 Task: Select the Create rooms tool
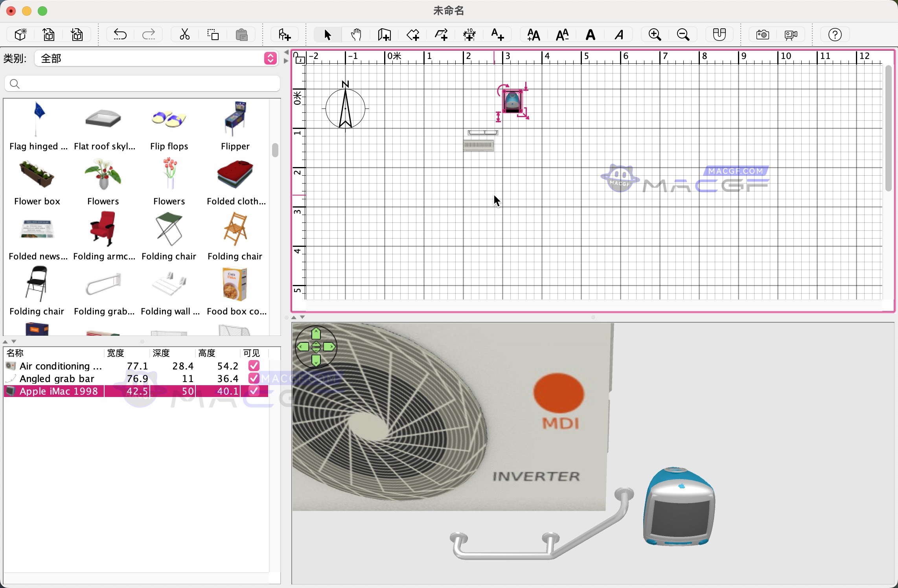pos(413,35)
